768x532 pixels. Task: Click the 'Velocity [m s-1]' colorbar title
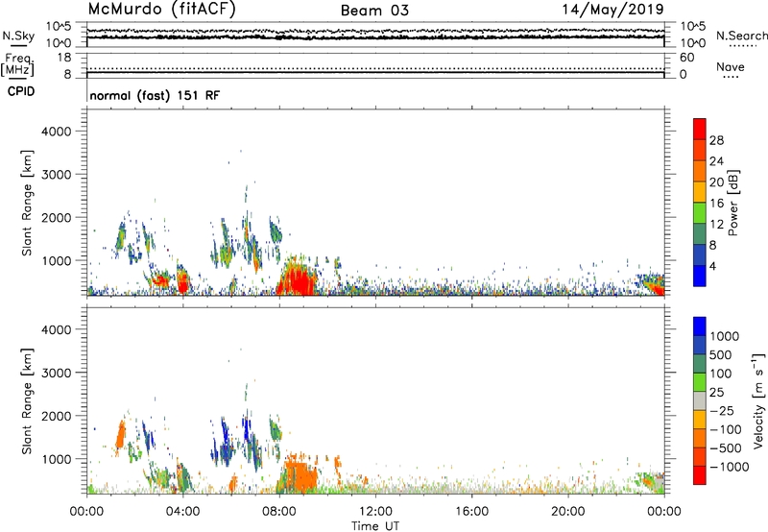[758, 400]
